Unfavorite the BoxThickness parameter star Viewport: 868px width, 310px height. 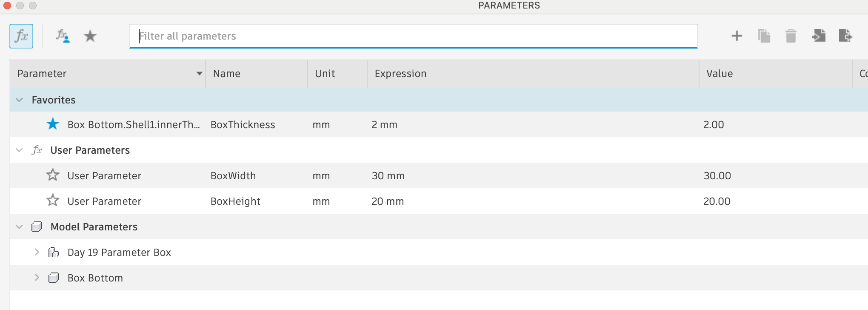53,124
